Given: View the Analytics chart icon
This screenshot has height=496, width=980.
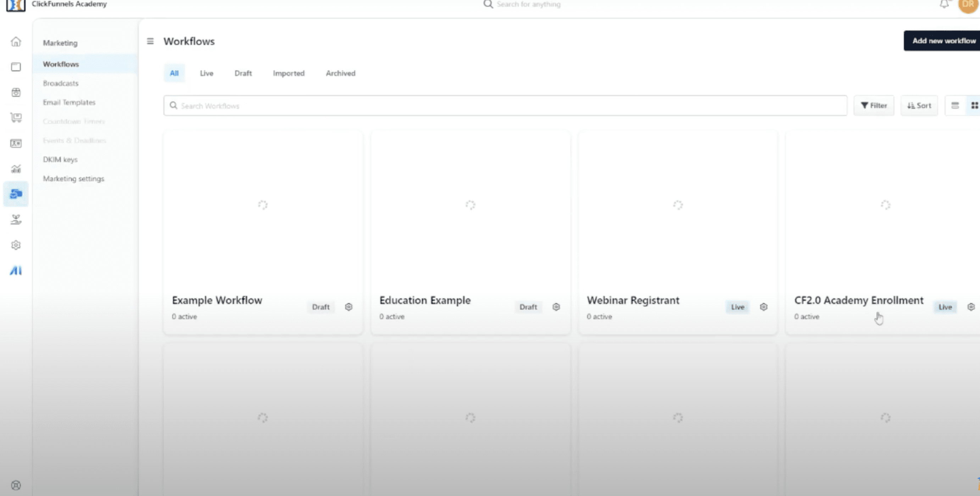Looking at the screenshot, I should coord(16,168).
